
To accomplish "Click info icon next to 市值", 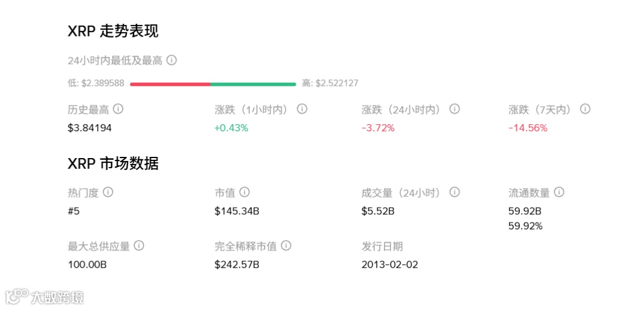I will tap(244, 192).
